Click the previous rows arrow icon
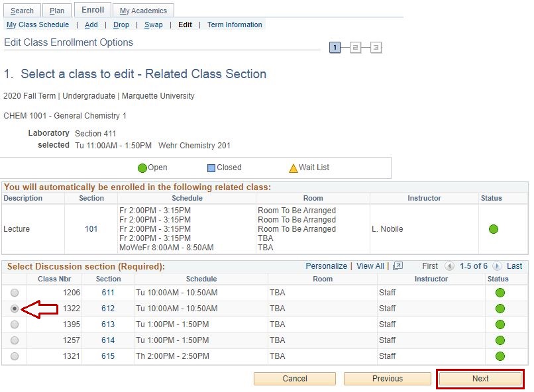 coord(449,266)
